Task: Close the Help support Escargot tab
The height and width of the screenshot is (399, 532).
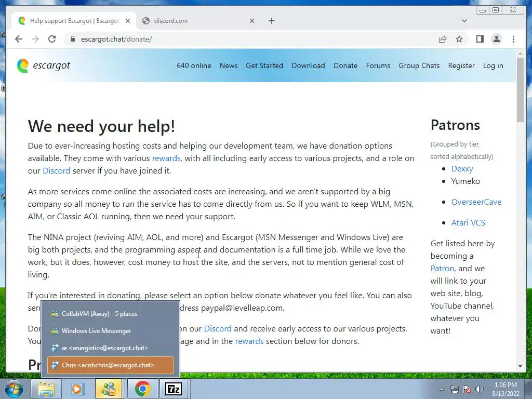Action: point(128,21)
